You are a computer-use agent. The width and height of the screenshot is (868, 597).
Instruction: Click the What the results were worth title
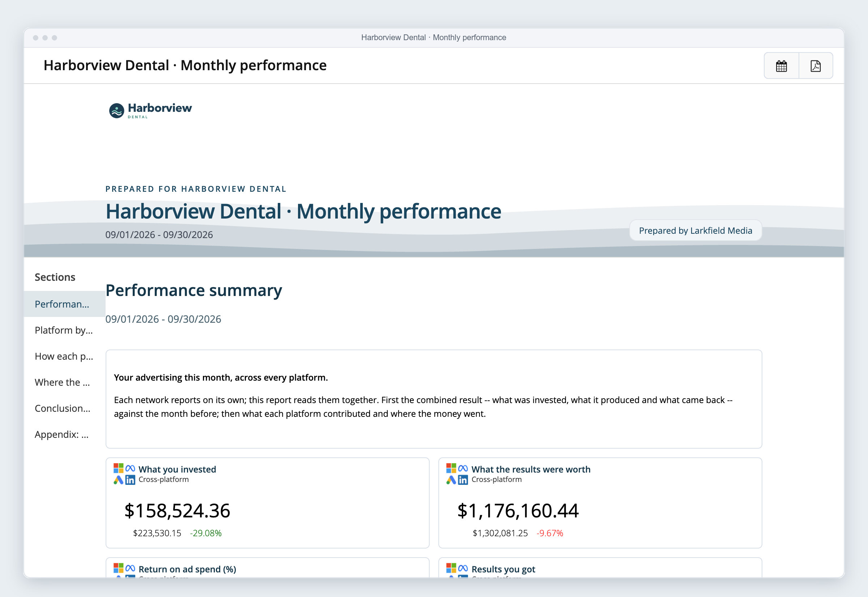pyautogui.click(x=531, y=469)
